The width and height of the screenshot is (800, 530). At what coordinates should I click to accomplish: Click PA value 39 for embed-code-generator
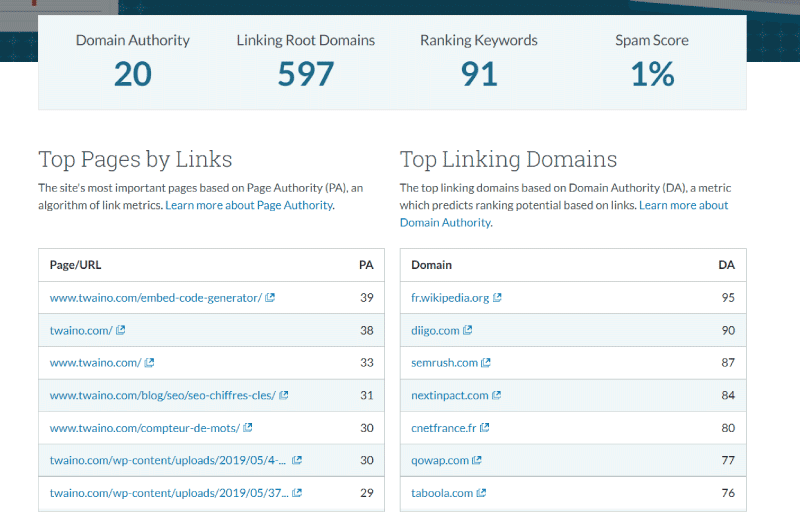tap(366, 297)
